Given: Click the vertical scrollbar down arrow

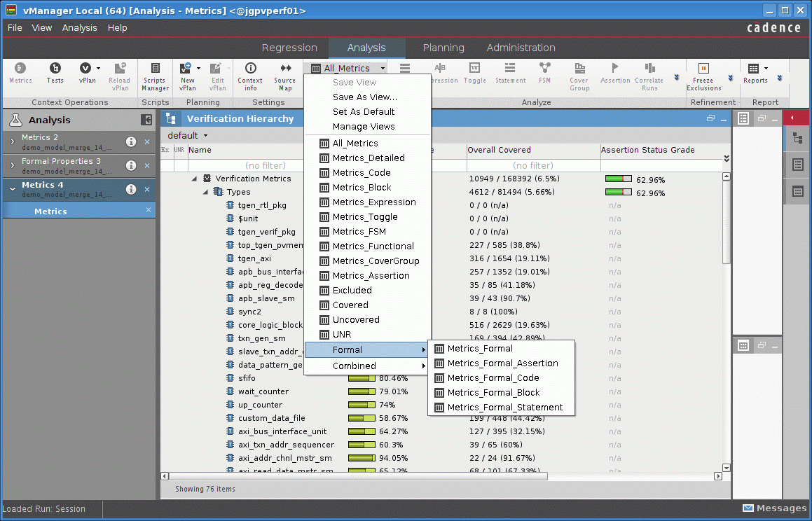Looking at the screenshot, I should click(x=726, y=468).
